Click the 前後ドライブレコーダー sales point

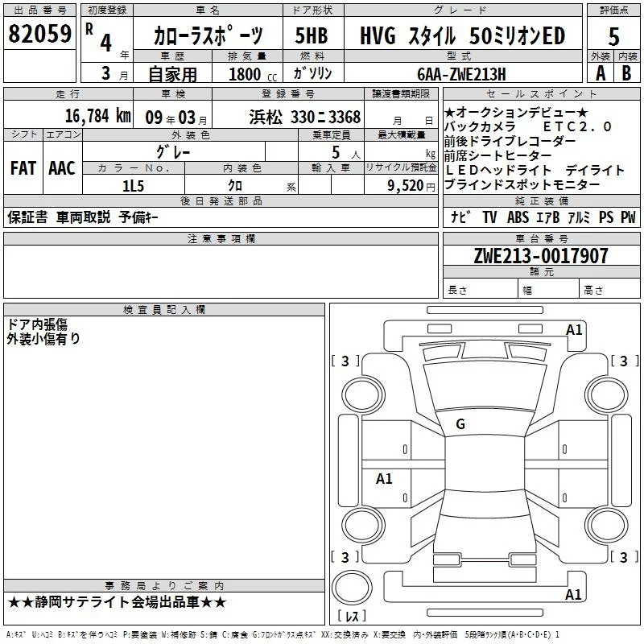[510, 142]
